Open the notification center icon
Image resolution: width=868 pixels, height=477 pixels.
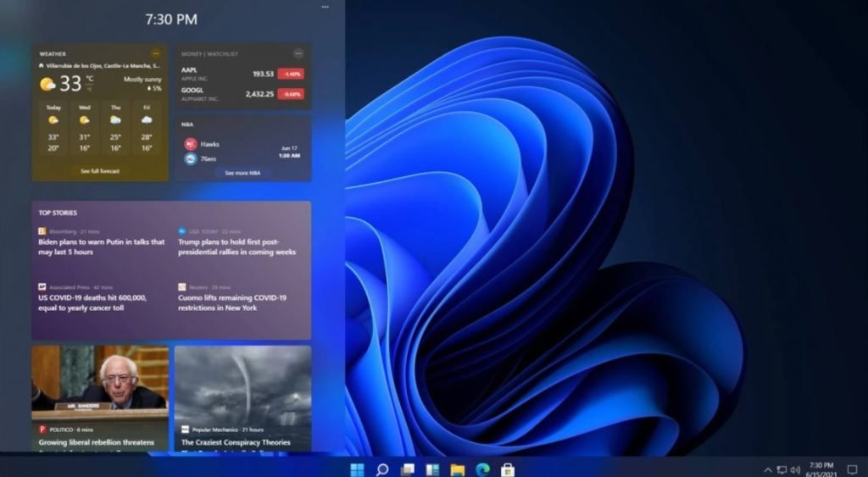click(852, 469)
